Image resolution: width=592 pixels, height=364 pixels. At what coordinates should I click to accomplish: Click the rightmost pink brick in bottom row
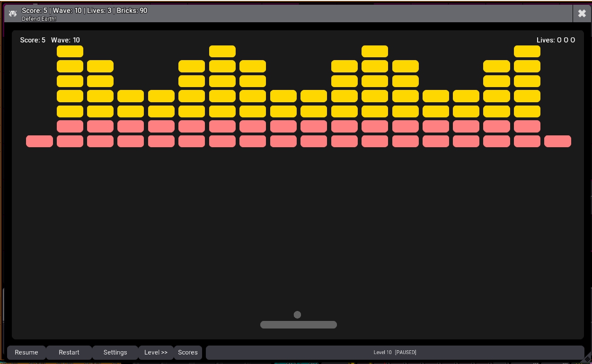[x=557, y=141]
